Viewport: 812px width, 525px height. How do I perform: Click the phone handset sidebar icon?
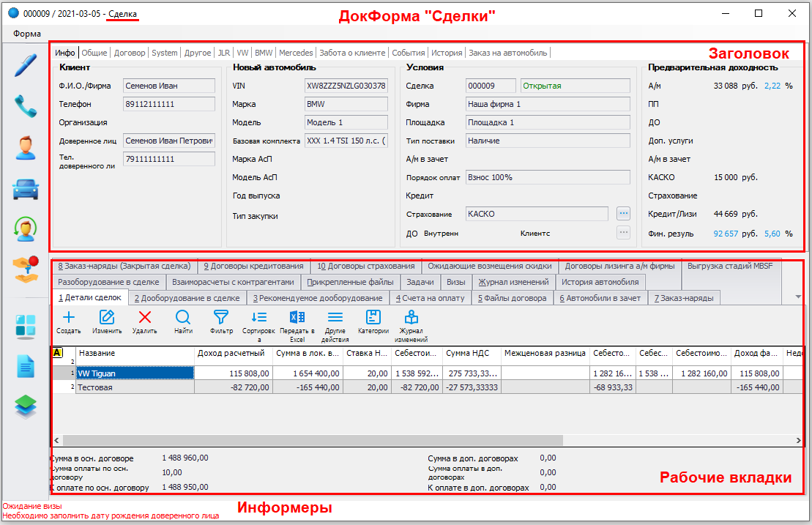pos(26,106)
